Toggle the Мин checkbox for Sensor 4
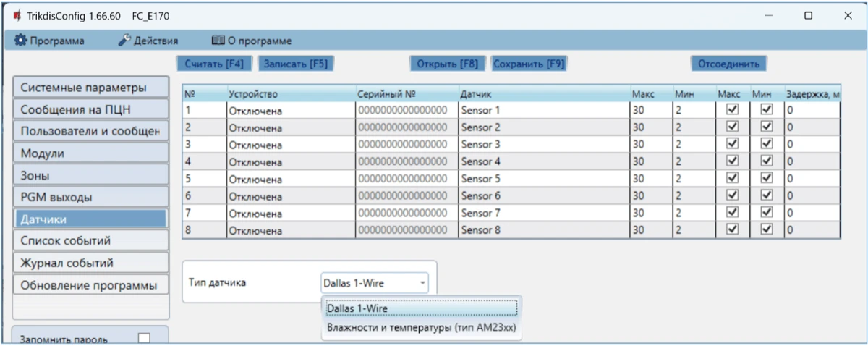The height and width of the screenshot is (346, 868). [767, 161]
